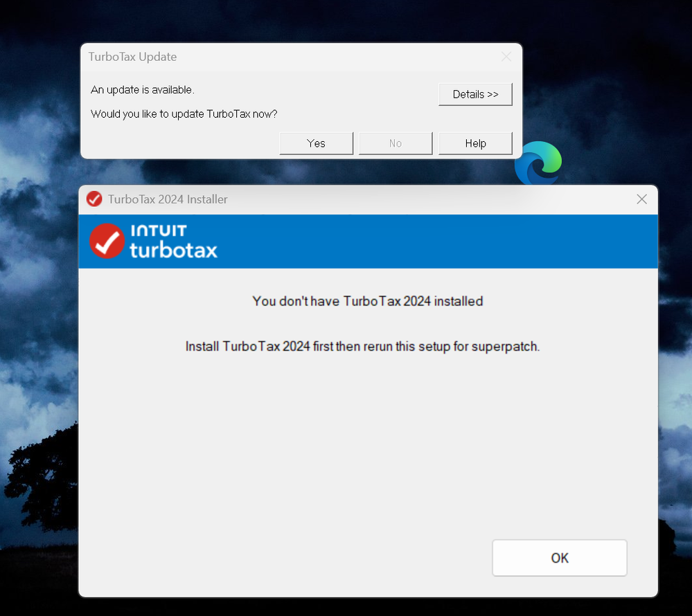Click the grayed-out close button on the update dialog
The width and height of the screenshot is (692, 616).
506,57
